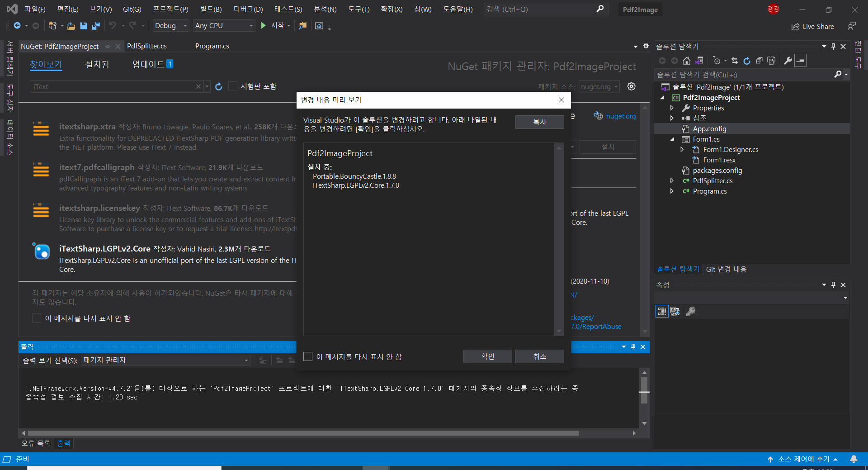The image size is (868, 470).
Task: Open the 디버그(D) menu
Action: click(x=248, y=9)
